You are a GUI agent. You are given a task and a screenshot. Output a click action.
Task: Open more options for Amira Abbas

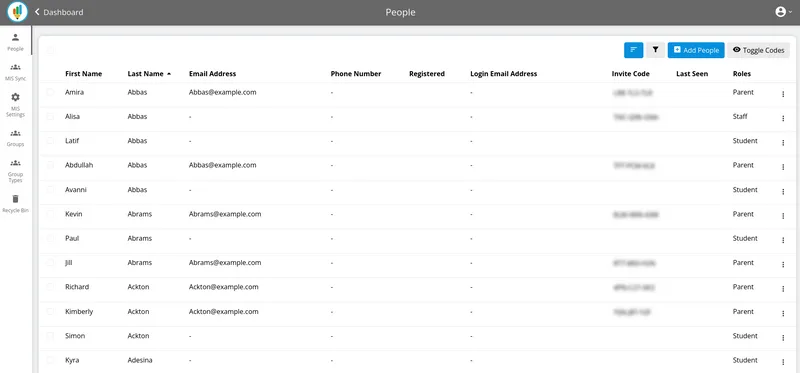pyautogui.click(x=783, y=94)
